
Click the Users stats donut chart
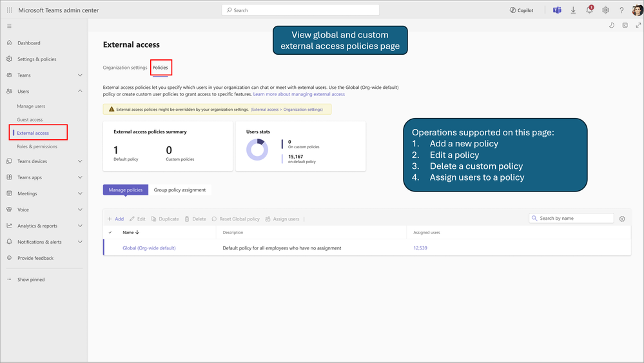(257, 150)
